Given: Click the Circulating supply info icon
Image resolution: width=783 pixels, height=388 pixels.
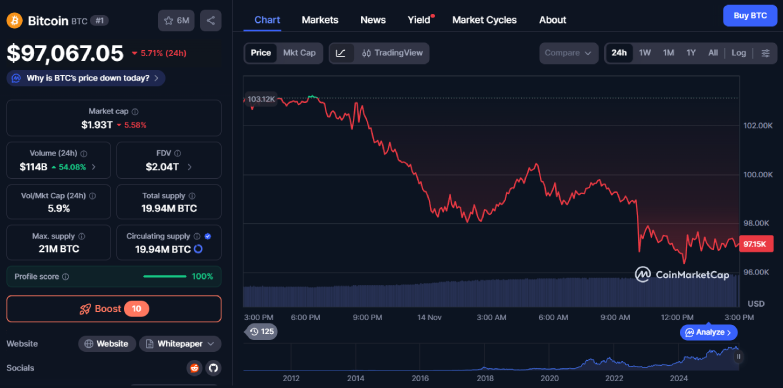Looking at the screenshot, I should tap(197, 236).
